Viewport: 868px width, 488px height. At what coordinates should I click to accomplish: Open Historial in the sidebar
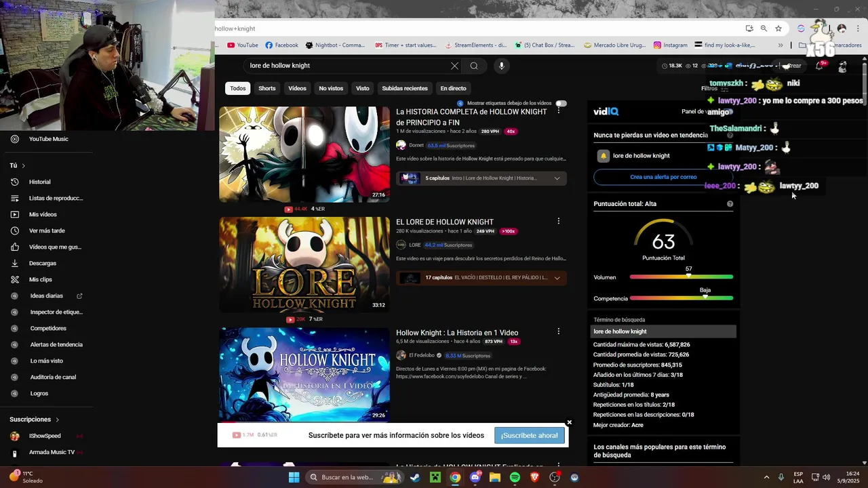(x=39, y=182)
